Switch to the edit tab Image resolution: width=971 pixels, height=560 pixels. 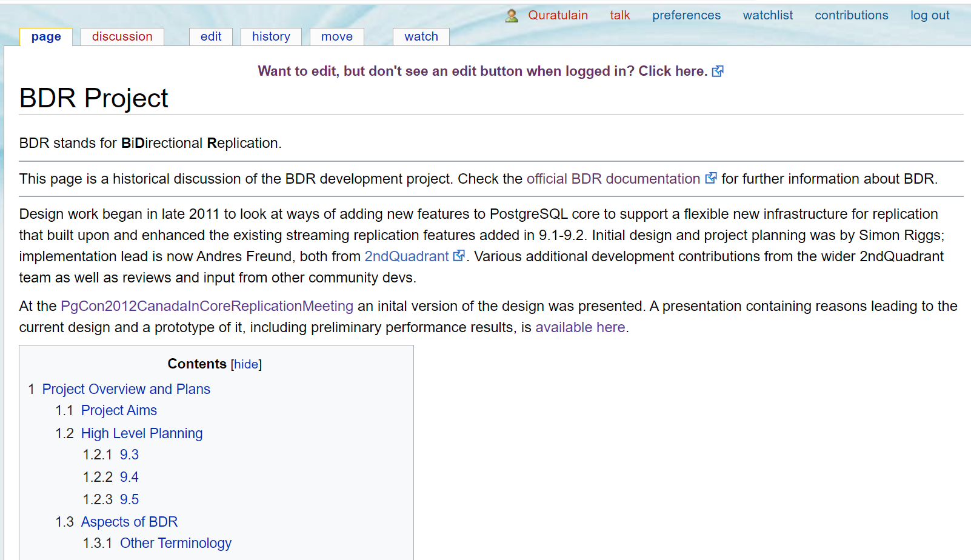click(x=211, y=36)
